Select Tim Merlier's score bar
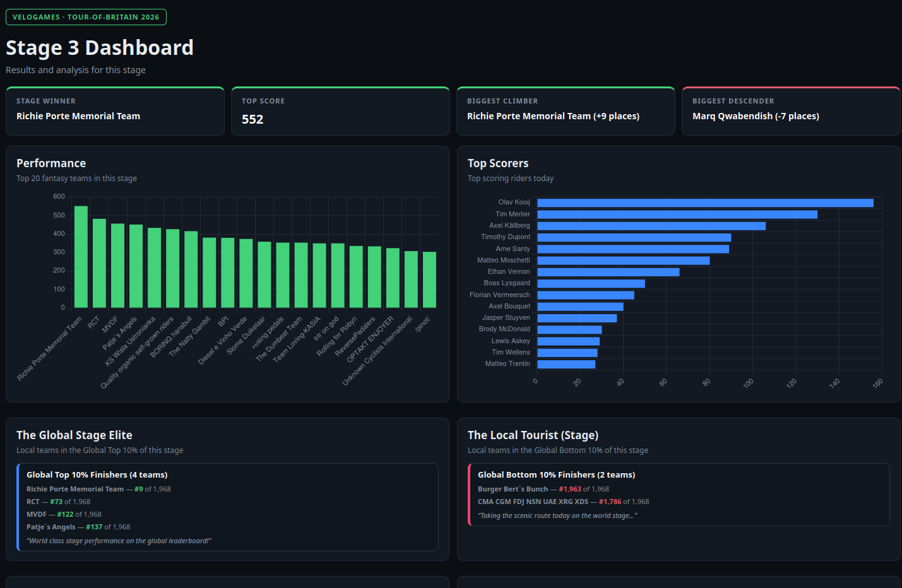Image resolution: width=902 pixels, height=588 pixels. coord(677,215)
